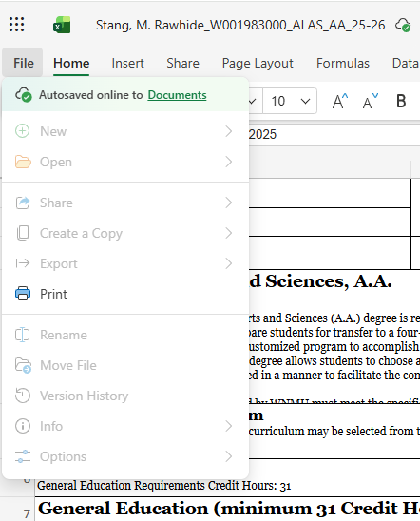Expand the Options submenu chevron
The height and width of the screenshot is (521, 420).
coord(228,456)
